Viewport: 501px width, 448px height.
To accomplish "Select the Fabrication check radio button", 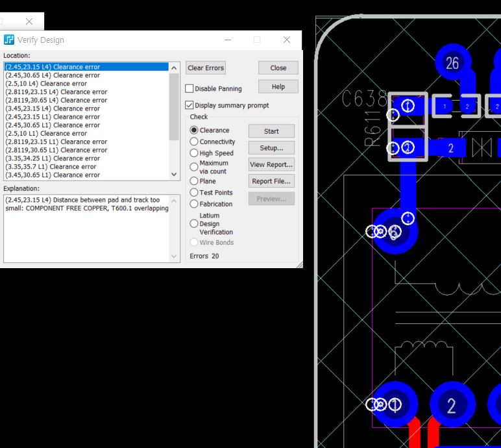I will point(194,204).
